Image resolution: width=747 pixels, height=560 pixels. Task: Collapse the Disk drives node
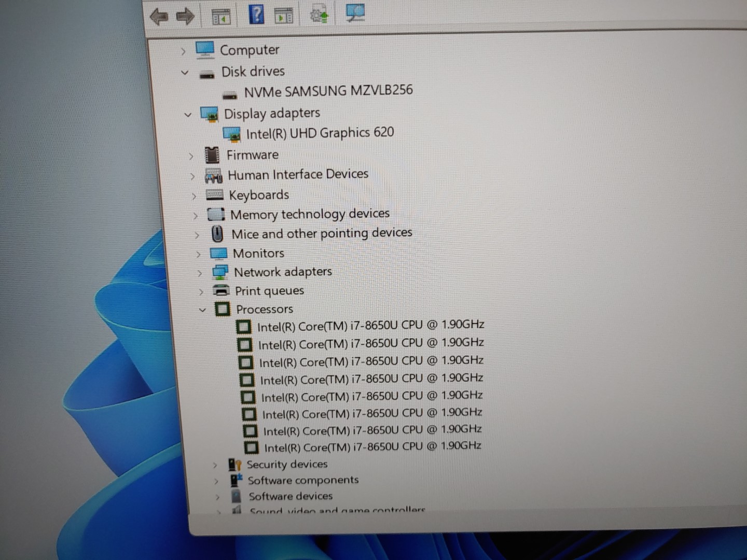[x=185, y=73]
